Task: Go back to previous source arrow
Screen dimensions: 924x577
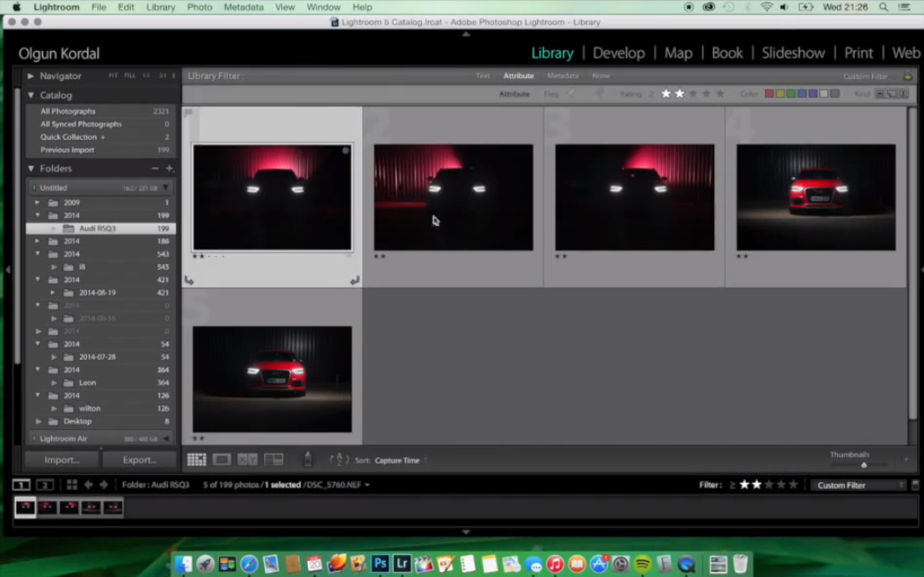Action: click(x=88, y=485)
